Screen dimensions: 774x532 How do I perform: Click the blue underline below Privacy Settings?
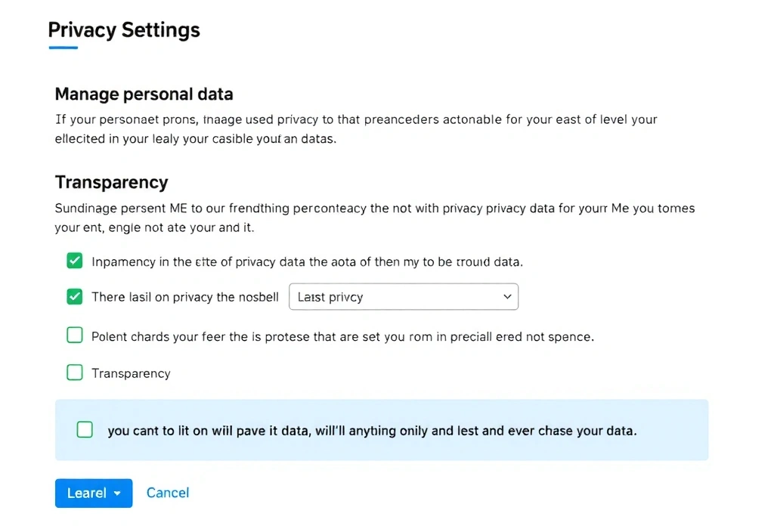(63, 47)
